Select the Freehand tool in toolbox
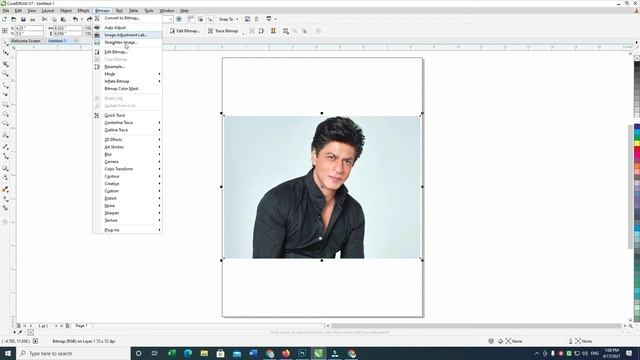 pos(5,85)
